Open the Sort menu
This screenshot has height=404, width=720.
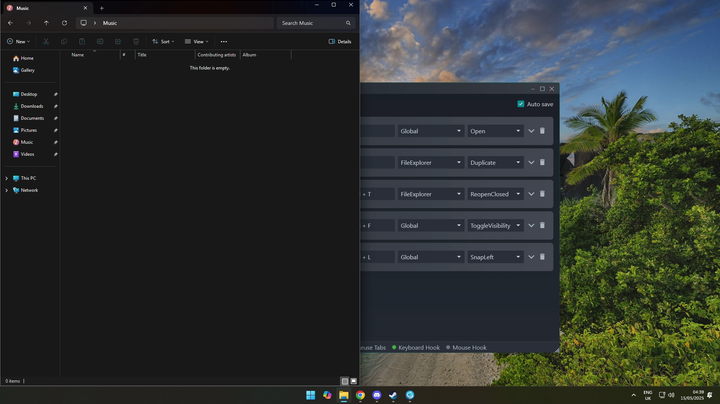(162, 42)
